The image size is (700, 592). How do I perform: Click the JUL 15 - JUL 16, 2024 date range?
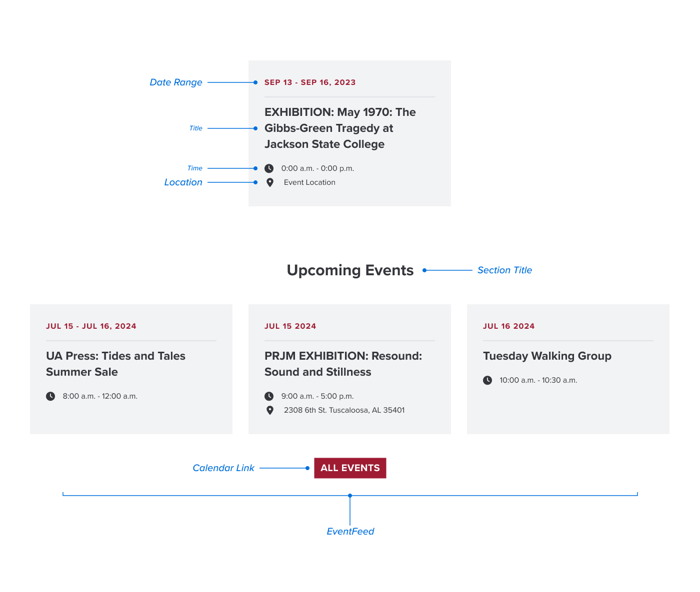coord(91,326)
